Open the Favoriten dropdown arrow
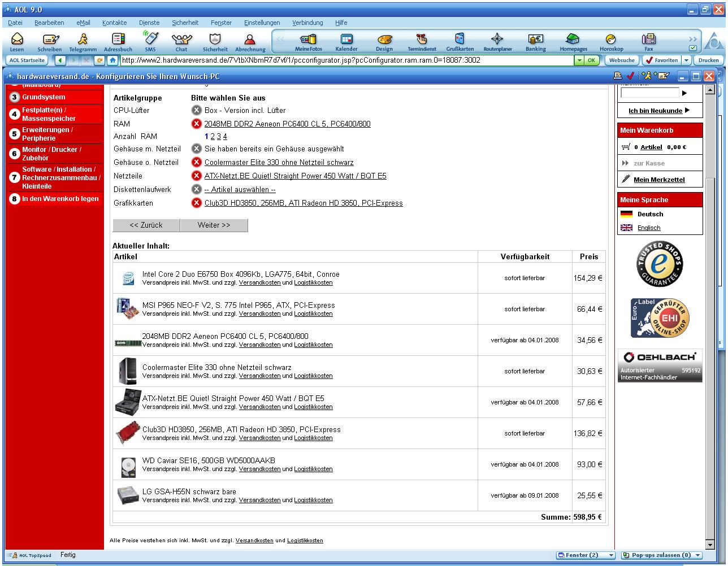Screen dimensions: 728x566 pos(687,60)
